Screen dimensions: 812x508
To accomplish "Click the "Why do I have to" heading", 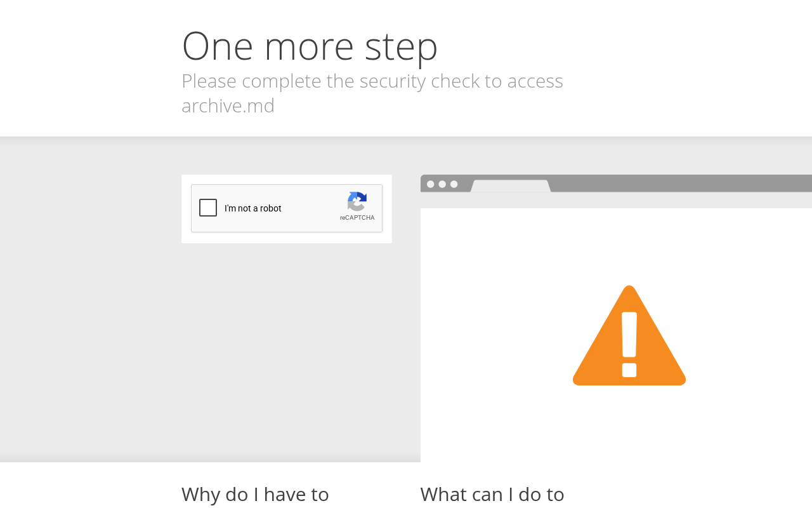I will pos(255,494).
